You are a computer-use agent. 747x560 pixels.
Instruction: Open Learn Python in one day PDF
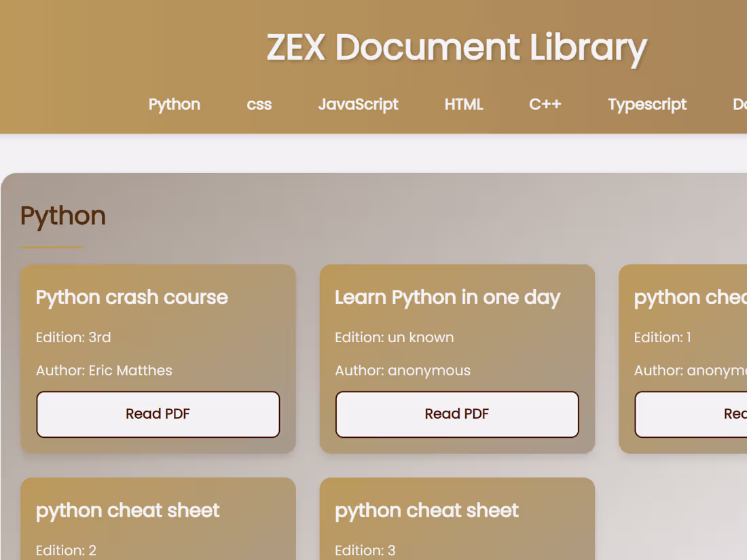pyautogui.click(x=456, y=414)
